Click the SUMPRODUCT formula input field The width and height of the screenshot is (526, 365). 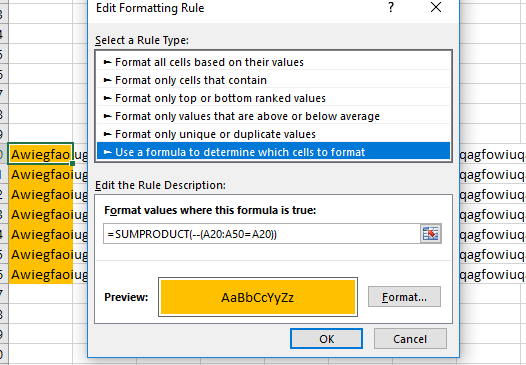(262, 234)
